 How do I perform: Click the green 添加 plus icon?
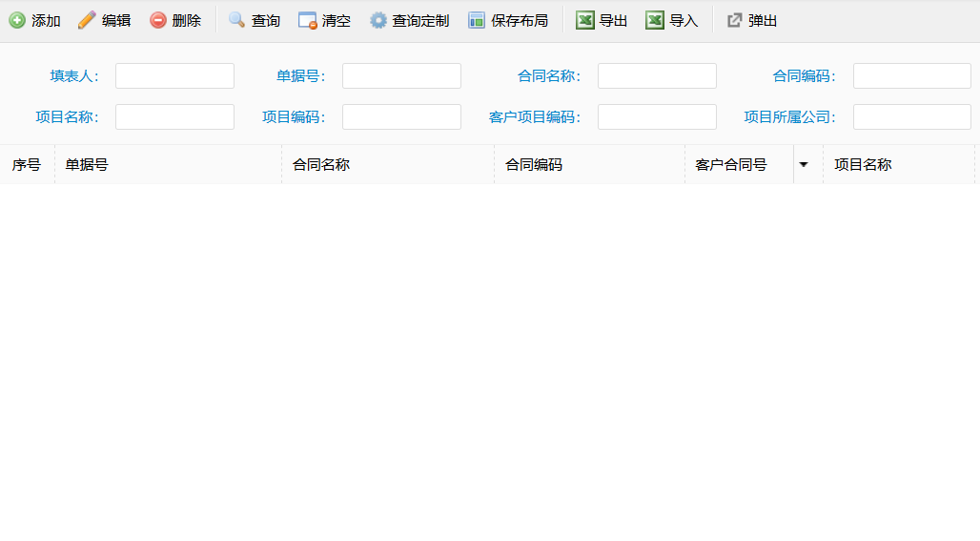pos(17,21)
